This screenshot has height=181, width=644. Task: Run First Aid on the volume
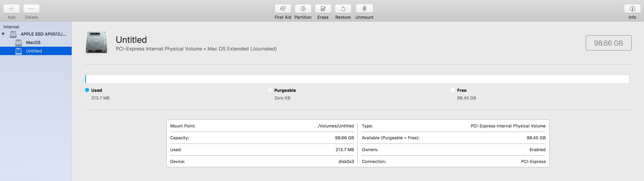283,9
